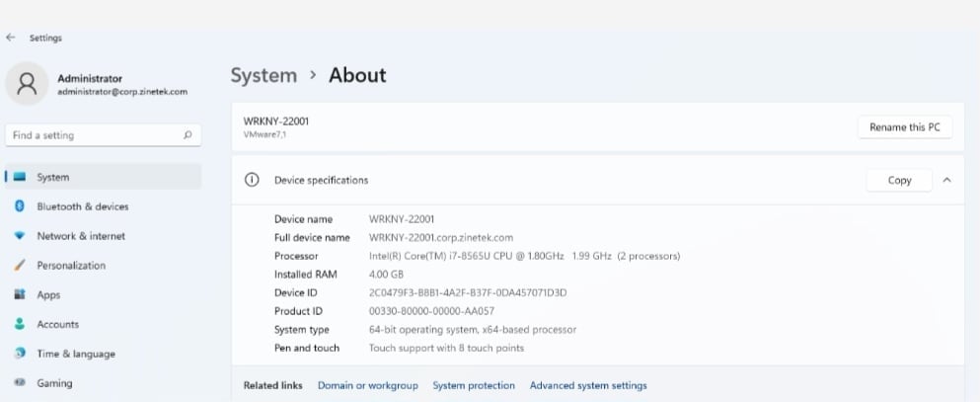
Task: Open the System settings category
Action: point(103,177)
